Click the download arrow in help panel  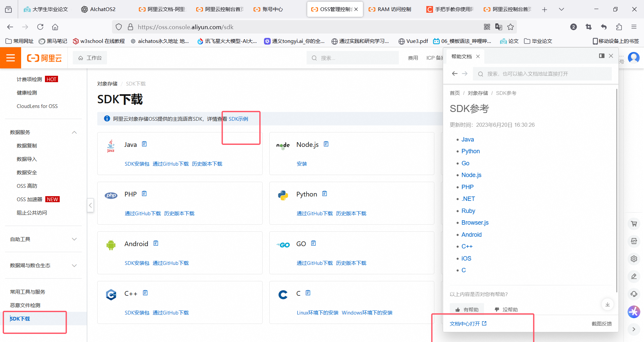click(607, 304)
